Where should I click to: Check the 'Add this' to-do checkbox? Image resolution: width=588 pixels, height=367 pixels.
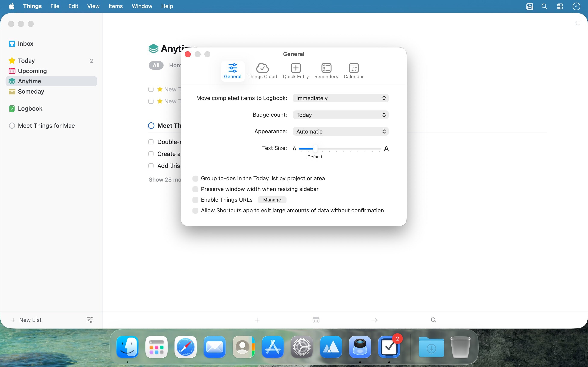click(151, 166)
